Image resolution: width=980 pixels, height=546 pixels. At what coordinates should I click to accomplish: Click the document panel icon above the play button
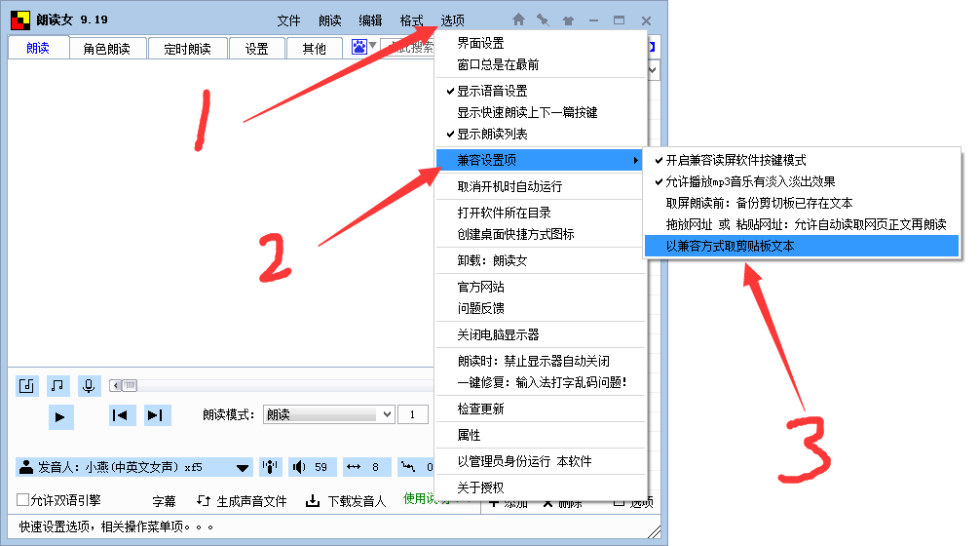click(x=27, y=386)
